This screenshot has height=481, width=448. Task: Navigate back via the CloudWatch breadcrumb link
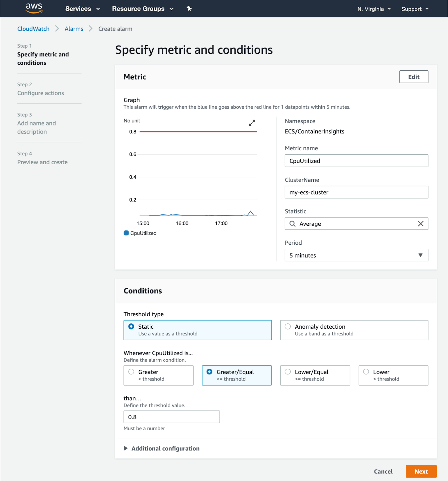coord(33,29)
